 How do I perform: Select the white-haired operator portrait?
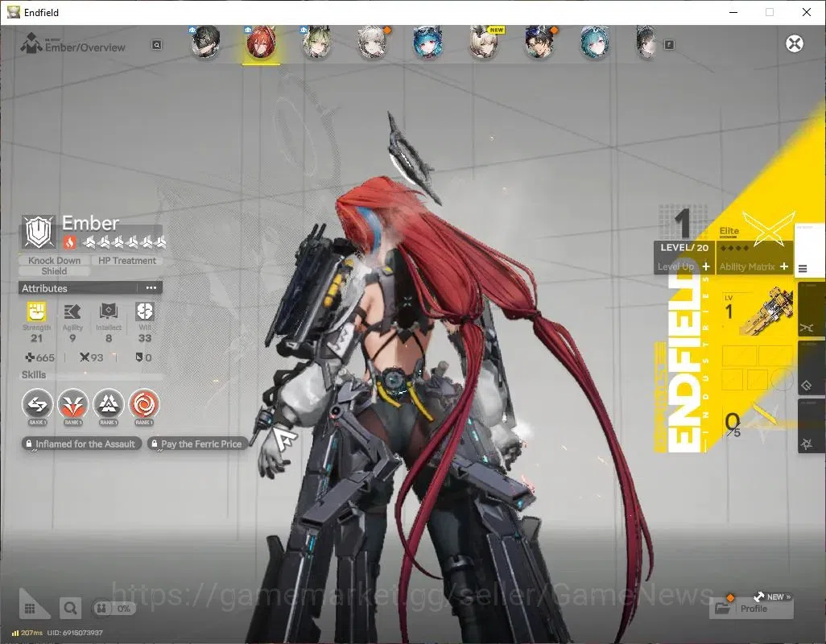373,42
